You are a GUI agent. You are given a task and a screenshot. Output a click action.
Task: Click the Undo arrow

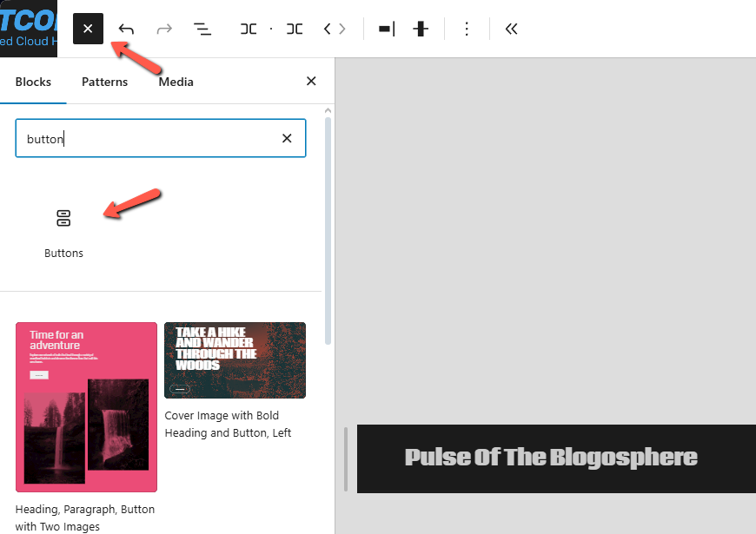126,29
